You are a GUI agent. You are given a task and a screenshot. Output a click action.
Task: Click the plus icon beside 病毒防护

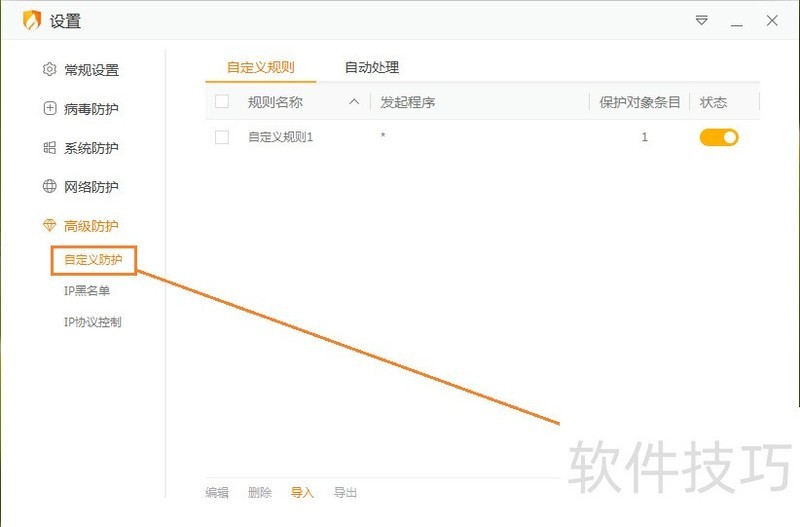coord(49,109)
